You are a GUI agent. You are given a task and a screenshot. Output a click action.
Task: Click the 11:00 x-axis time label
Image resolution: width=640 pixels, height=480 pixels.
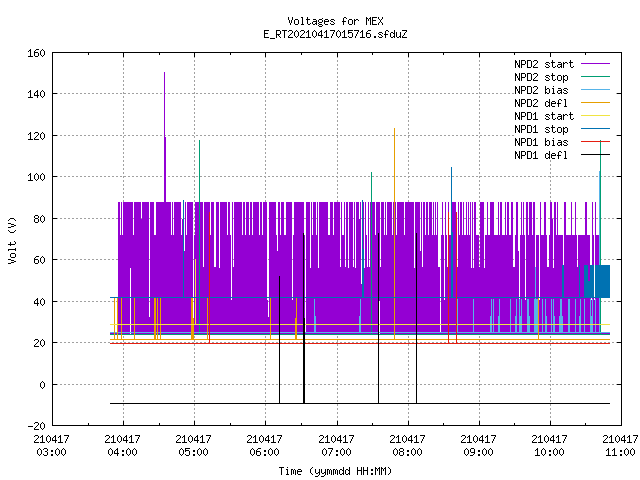click(x=620, y=452)
